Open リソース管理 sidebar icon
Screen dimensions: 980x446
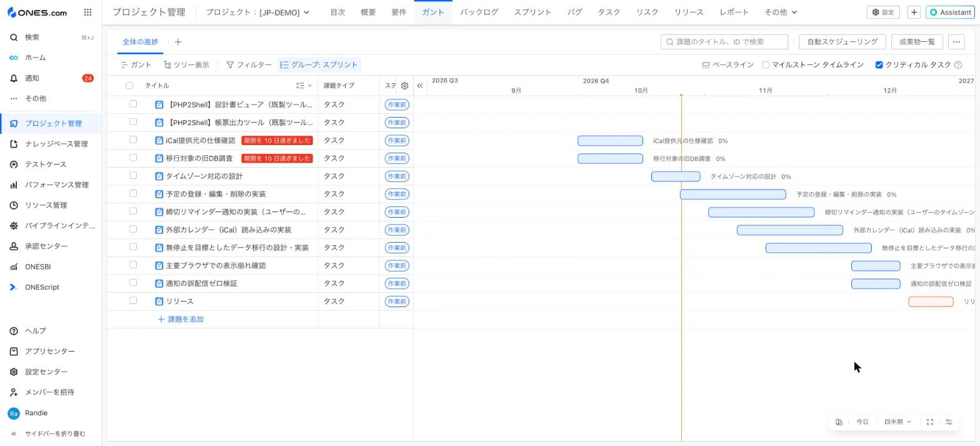coord(14,205)
